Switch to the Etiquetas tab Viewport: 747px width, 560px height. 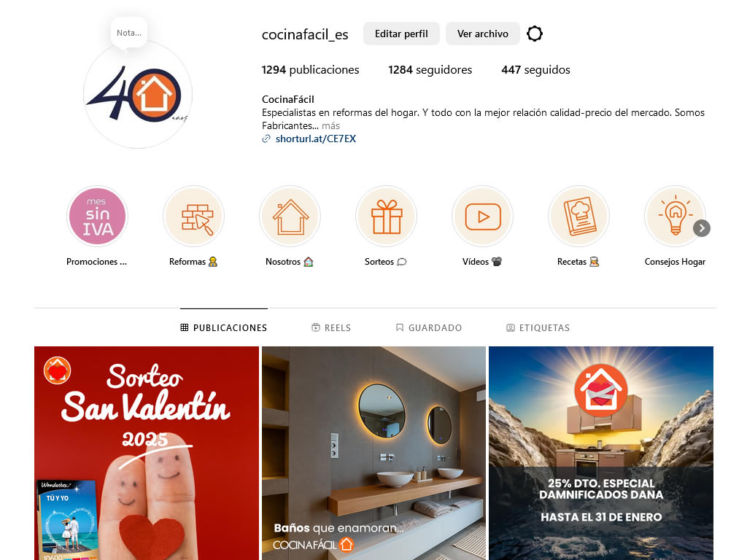tap(538, 327)
